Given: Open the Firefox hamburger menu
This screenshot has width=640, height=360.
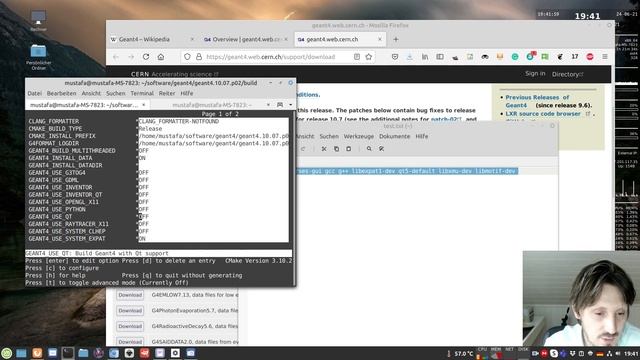Looking at the screenshot, I should [605, 57].
